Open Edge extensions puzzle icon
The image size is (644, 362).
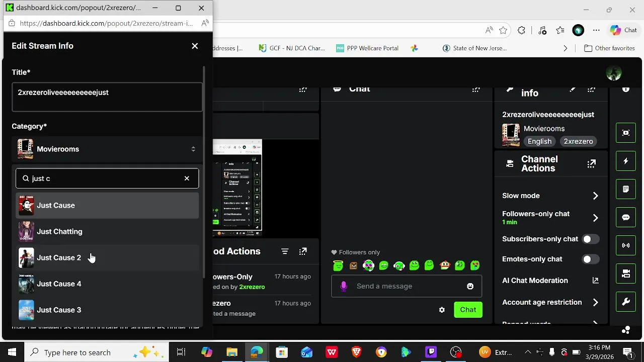click(x=521, y=30)
